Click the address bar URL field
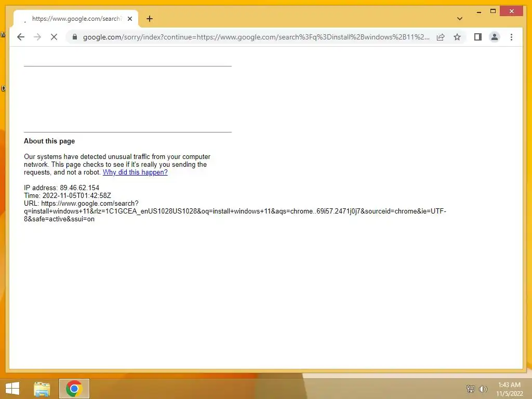 [x=256, y=37]
